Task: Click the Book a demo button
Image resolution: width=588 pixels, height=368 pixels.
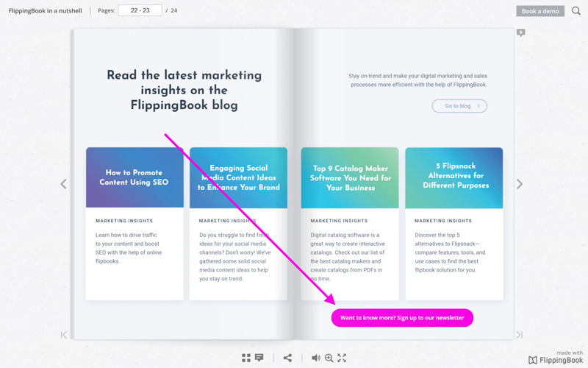Action: click(x=540, y=11)
